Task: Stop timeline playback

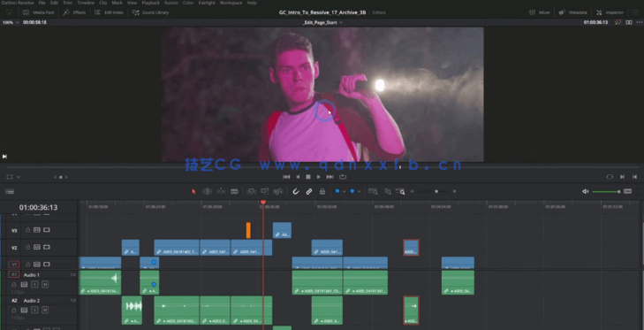Action: click(308, 177)
